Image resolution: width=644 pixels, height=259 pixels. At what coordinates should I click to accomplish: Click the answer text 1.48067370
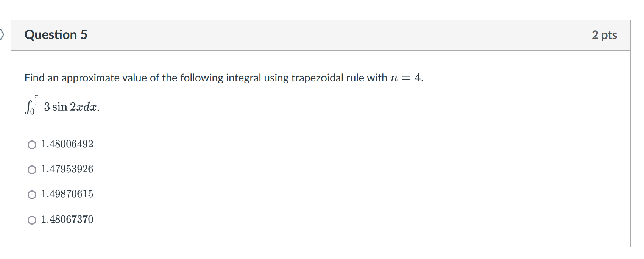(x=67, y=220)
